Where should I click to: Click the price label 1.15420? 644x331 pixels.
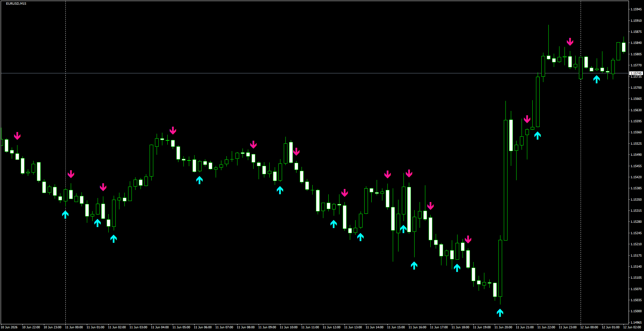pyautogui.click(x=636, y=177)
